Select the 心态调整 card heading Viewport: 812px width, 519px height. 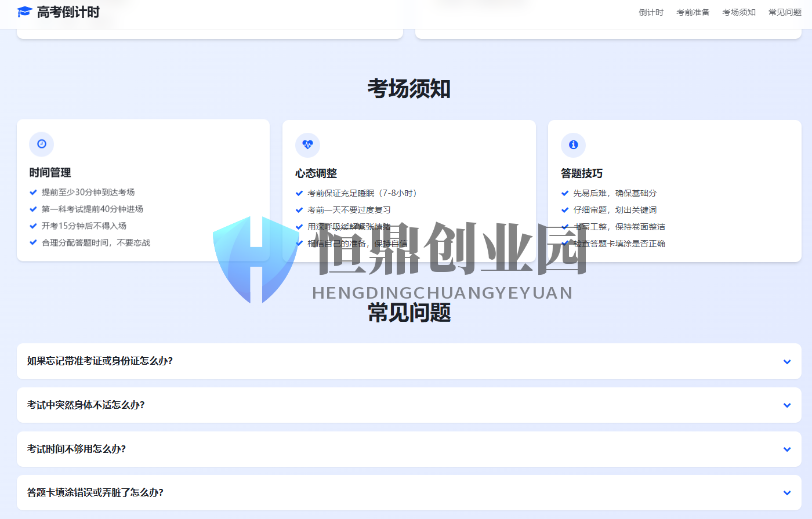316,173
